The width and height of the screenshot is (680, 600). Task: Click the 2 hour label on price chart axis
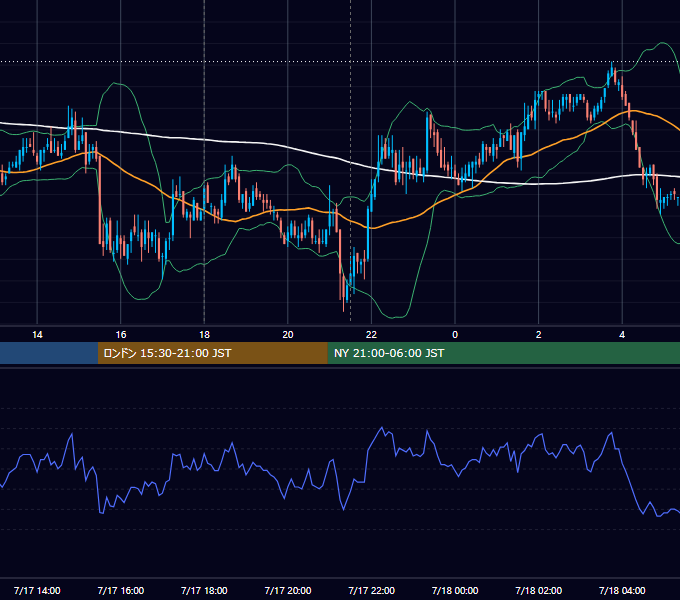point(539,335)
